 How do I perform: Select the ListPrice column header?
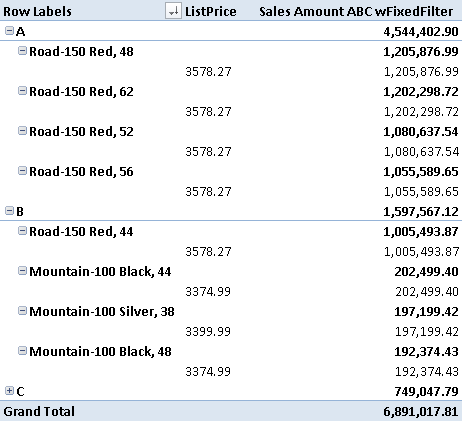(x=211, y=11)
